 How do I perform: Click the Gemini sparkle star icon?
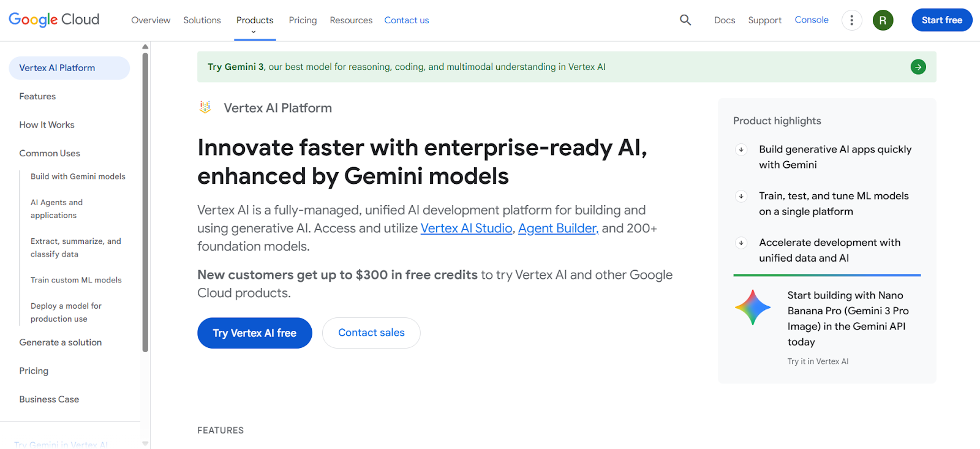tap(753, 308)
